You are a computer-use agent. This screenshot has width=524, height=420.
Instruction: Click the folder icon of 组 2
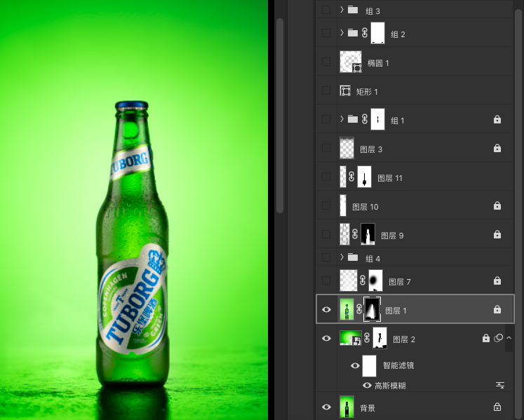point(353,33)
